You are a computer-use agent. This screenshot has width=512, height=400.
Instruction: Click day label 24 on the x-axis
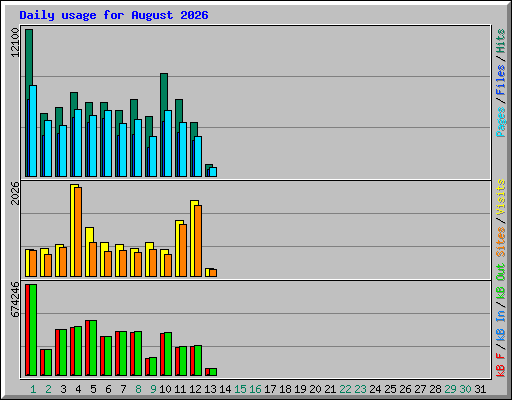(x=375, y=389)
